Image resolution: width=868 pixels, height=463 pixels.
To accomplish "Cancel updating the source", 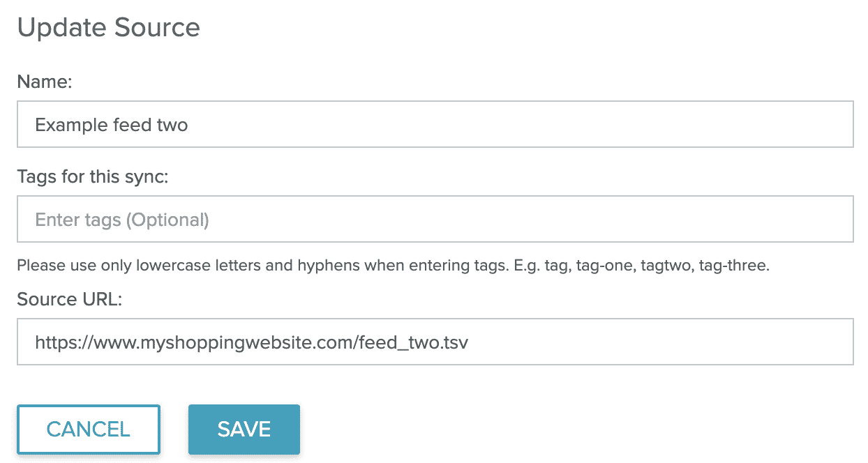I will tap(89, 430).
